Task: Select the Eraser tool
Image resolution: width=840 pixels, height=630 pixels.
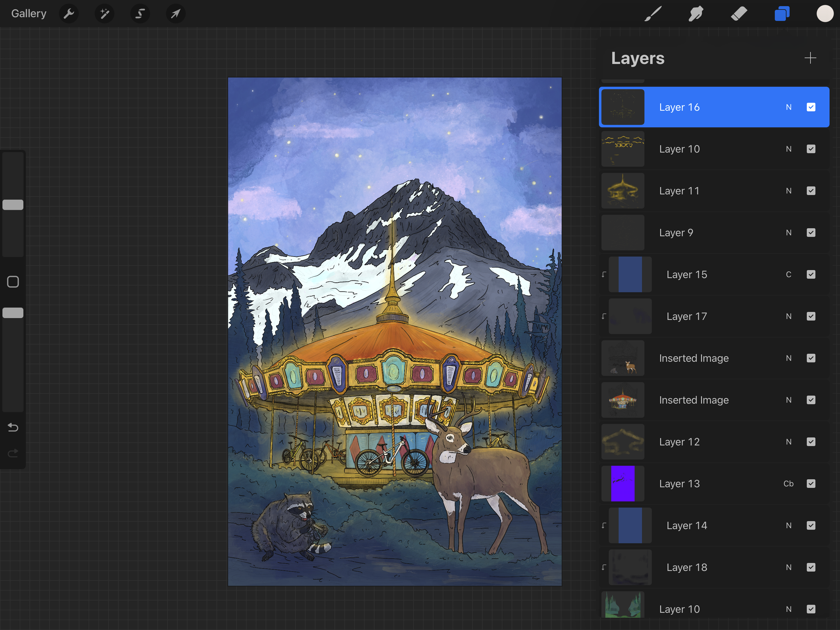Action: tap(739, 14)
